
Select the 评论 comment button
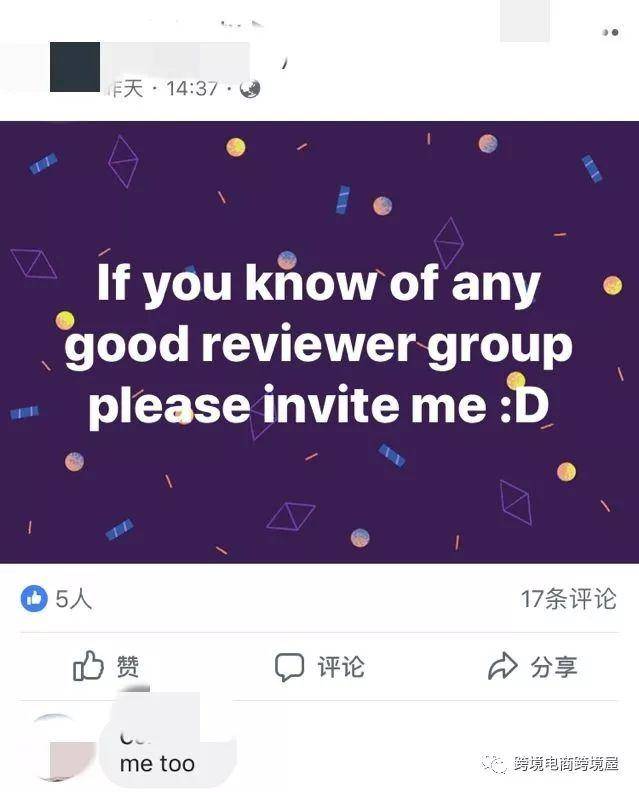tap(319, 667)
